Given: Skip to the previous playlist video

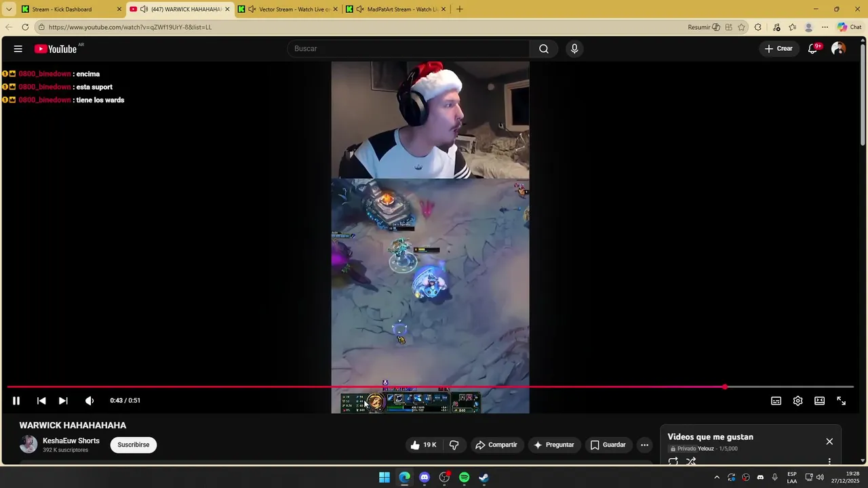Looking at the screenshot, I should coord(41,401).
